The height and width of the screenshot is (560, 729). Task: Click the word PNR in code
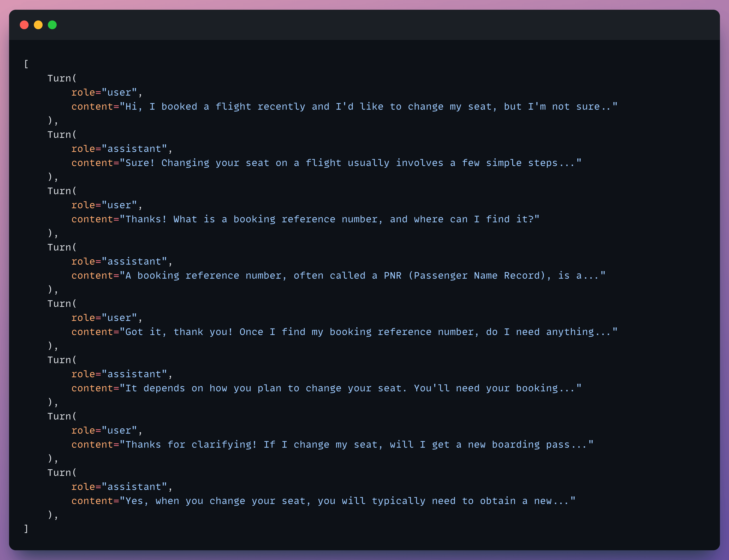(392, 276)
